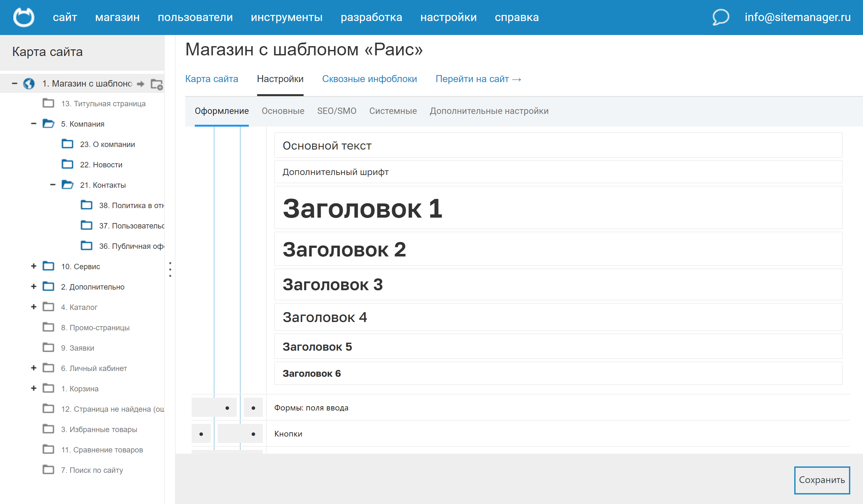Click the vertical panel splitter dots handle
The height and width of the screenshot is (504, 863).
point(170,269)
